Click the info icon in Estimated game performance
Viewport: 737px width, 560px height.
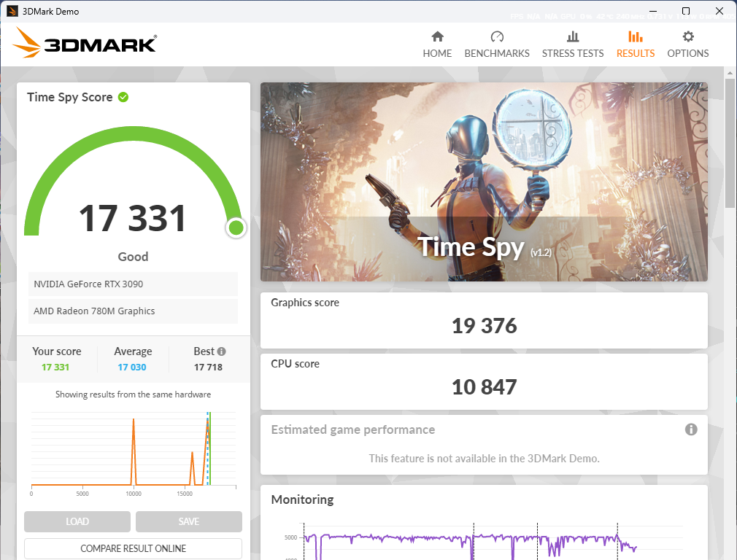click(x=691, y=429)
